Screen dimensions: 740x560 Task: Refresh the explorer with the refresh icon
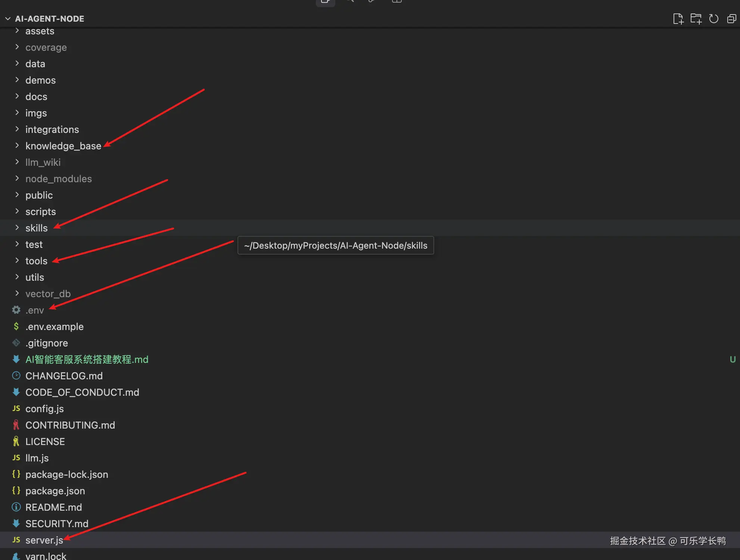[713, 19]
